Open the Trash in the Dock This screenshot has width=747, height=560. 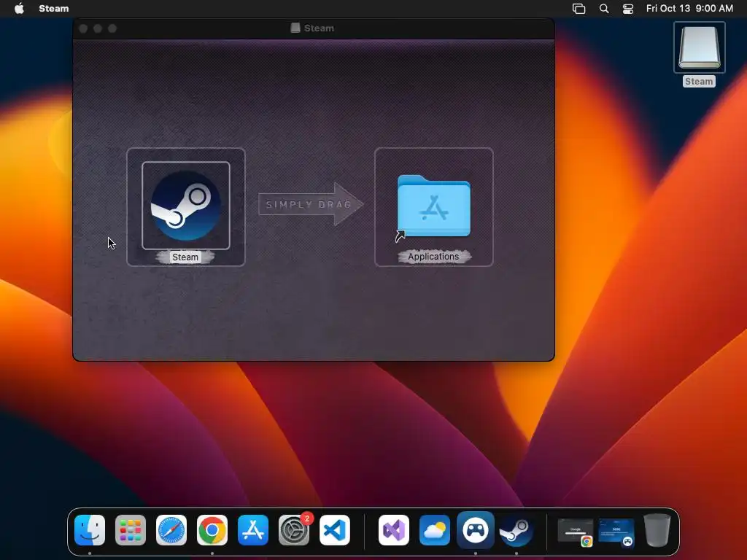click(657, 530)
